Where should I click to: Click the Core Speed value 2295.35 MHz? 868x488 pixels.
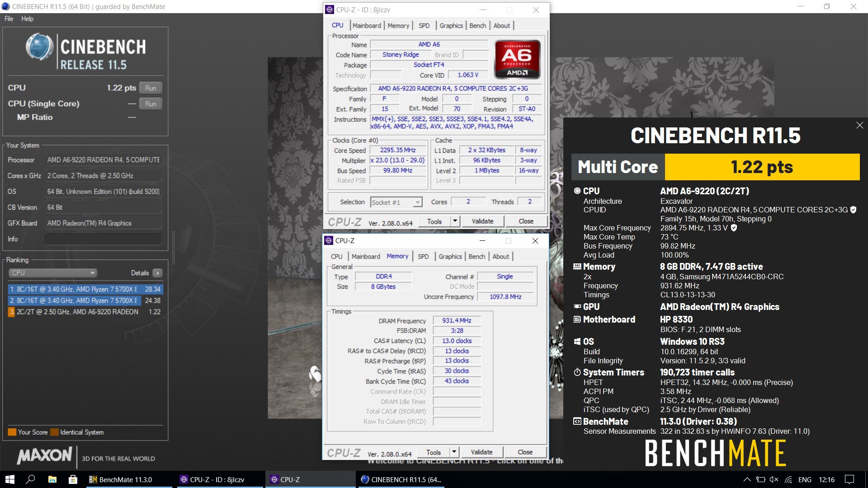(x=398, y=150)
